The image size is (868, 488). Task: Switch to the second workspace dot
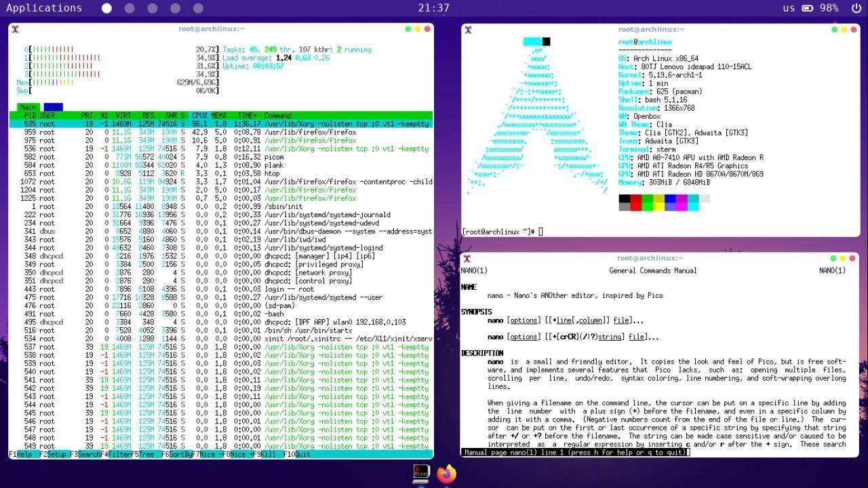click(x=130, y=8)
